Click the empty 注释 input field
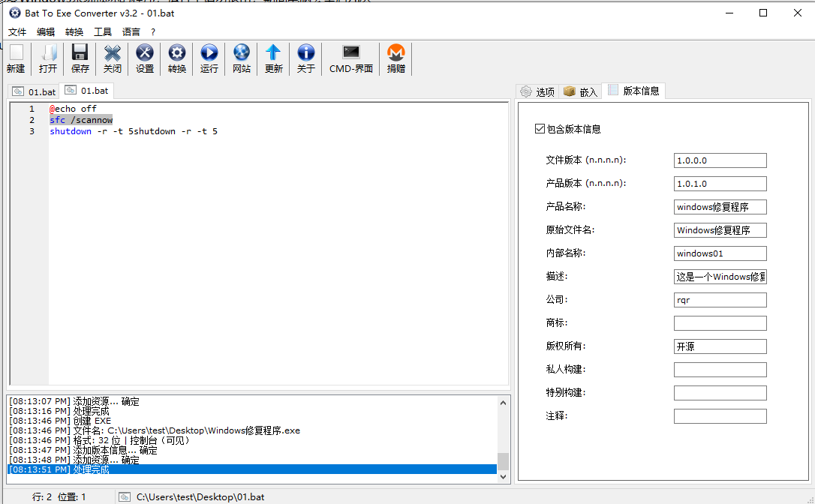The height and width of the screenshot is (504, 815). click(x=720, y=416)
